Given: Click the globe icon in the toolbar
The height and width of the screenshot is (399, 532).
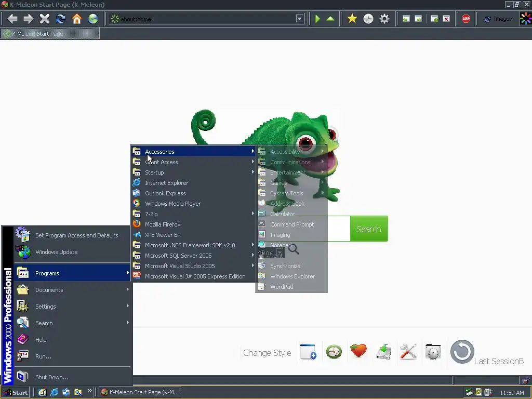Looking at the screenshot, I should click(92, 19).
